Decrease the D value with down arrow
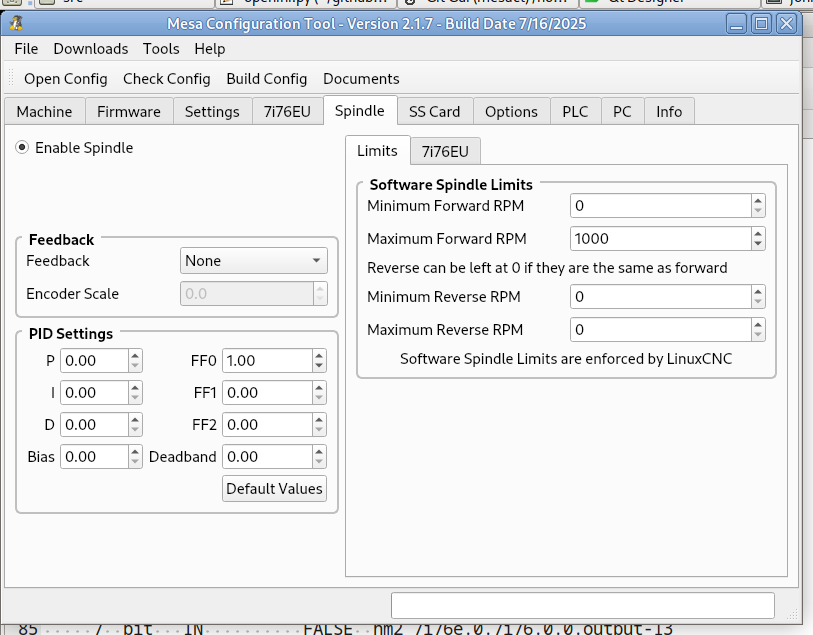This screenshot has width=813, height=635. coord(135,430)
